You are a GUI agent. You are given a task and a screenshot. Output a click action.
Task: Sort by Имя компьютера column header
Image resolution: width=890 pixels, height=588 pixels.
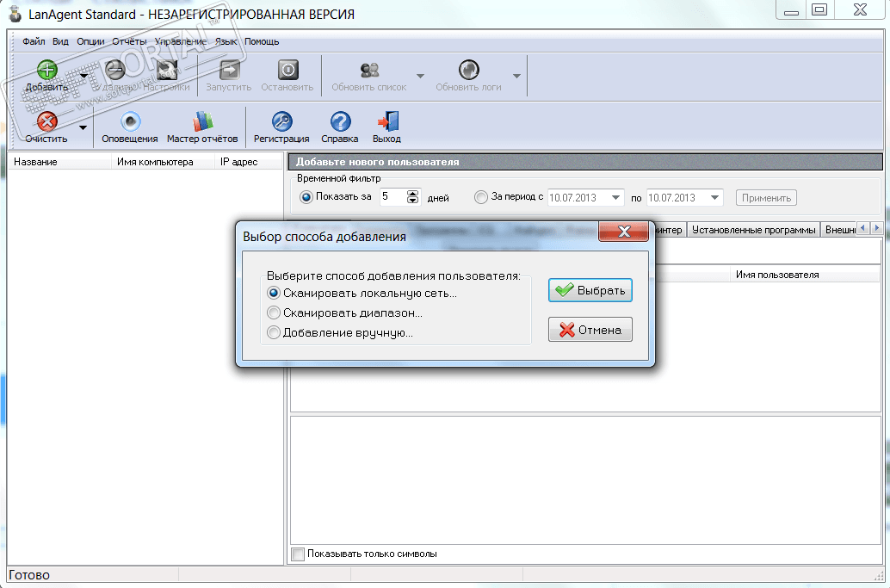pos(164,162)
